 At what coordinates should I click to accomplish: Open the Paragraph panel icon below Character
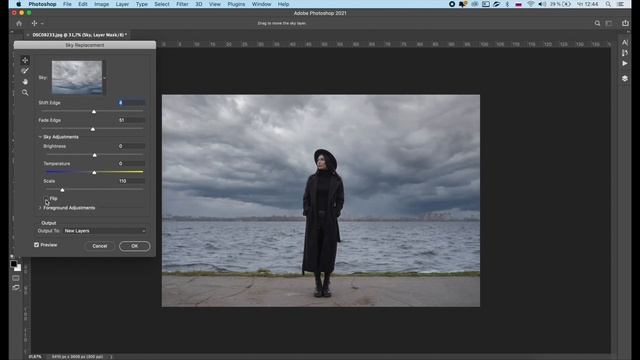[625, 53]
